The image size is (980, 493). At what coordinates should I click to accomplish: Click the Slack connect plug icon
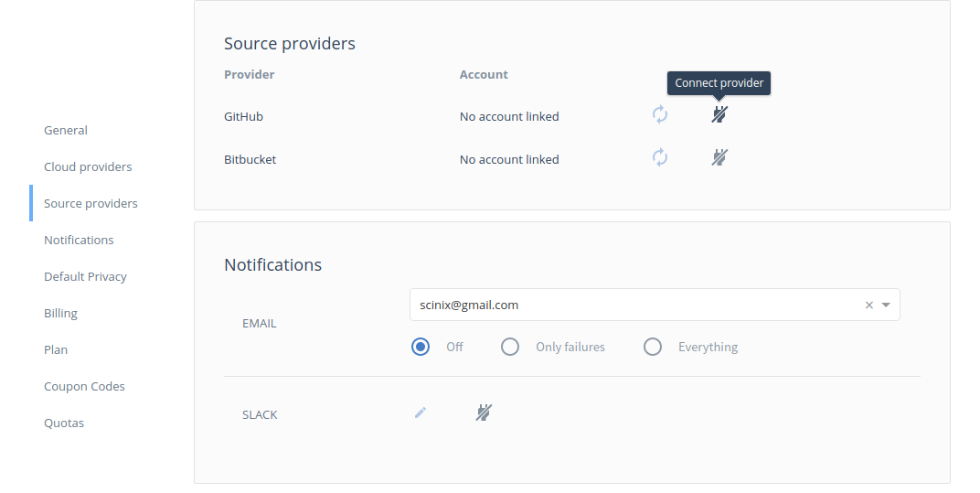pyautogui.click(x=484, y=413)
